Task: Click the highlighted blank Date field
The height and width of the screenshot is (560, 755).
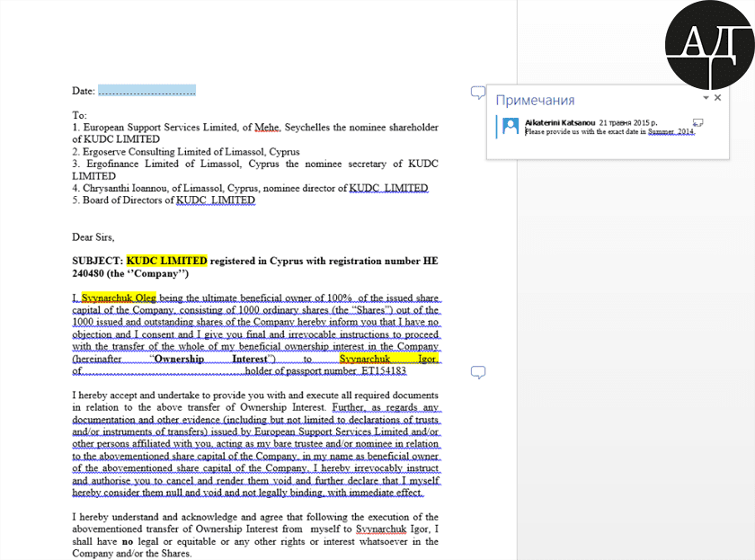Action: [x=147, y=91]
